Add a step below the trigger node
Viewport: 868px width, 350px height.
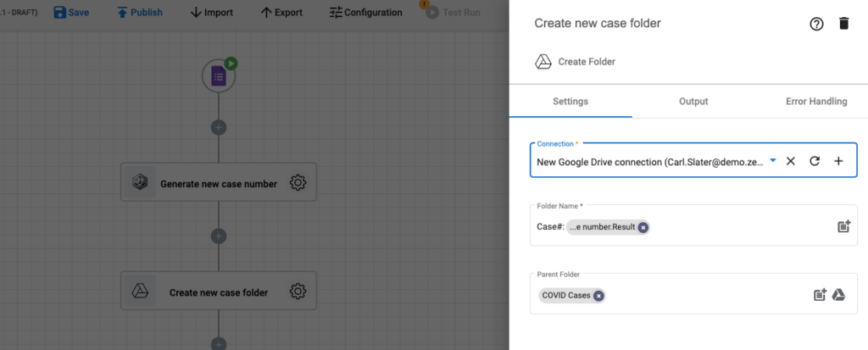pos(219,128)
